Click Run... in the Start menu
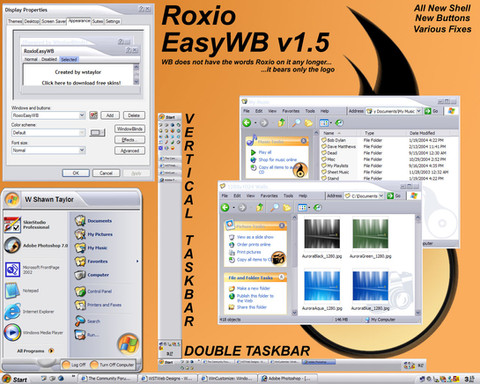This screenshot has height=384, width=480. (x=86, y=335)
